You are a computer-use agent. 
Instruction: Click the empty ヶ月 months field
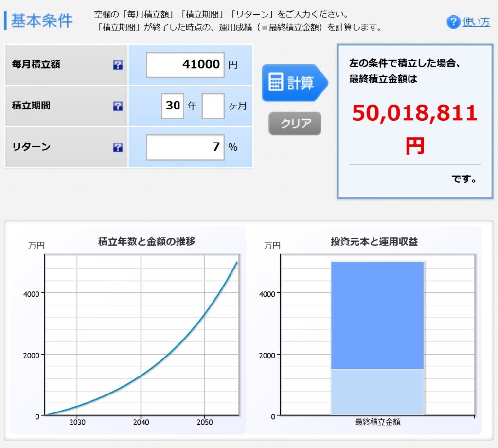(213, 106)
